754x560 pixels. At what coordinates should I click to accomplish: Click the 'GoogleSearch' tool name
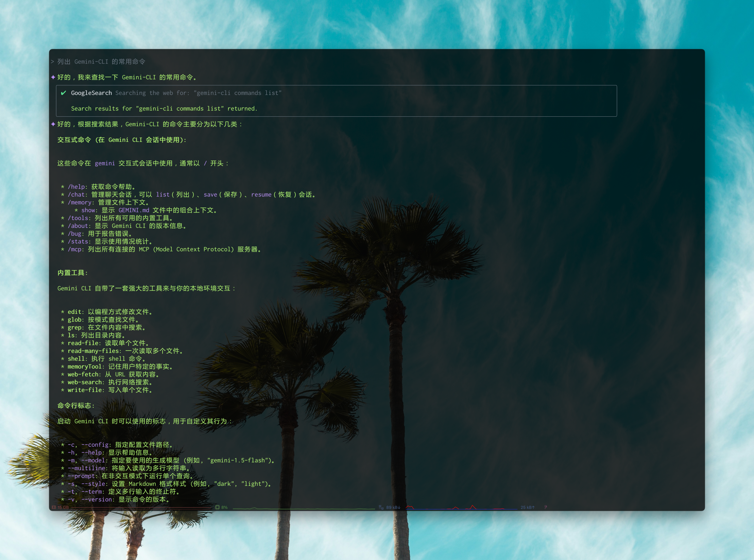[x=91, y=93]
